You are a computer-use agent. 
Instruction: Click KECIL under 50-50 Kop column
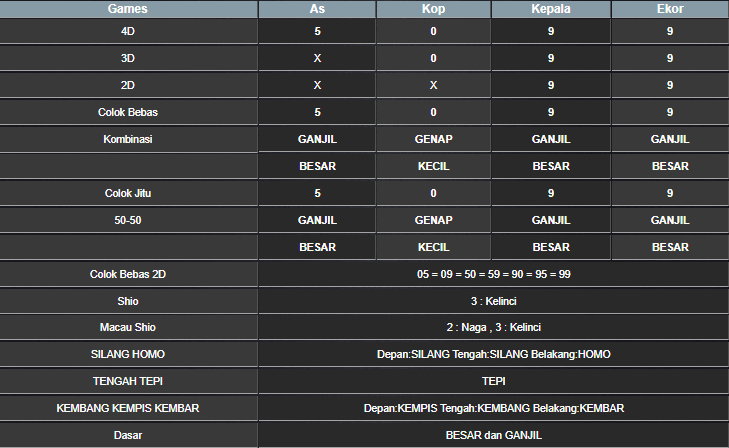click(433, 247)
